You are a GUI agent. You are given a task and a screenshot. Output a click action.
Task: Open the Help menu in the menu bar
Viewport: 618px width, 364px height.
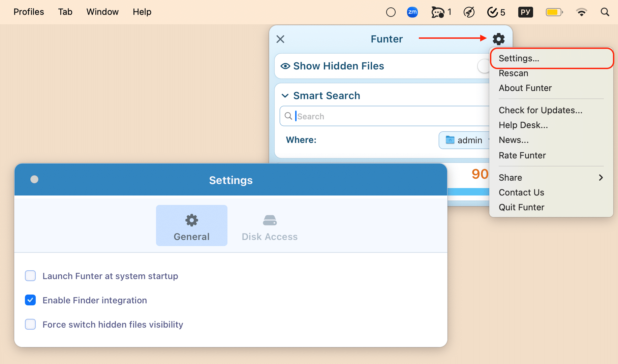pos(142,12)
